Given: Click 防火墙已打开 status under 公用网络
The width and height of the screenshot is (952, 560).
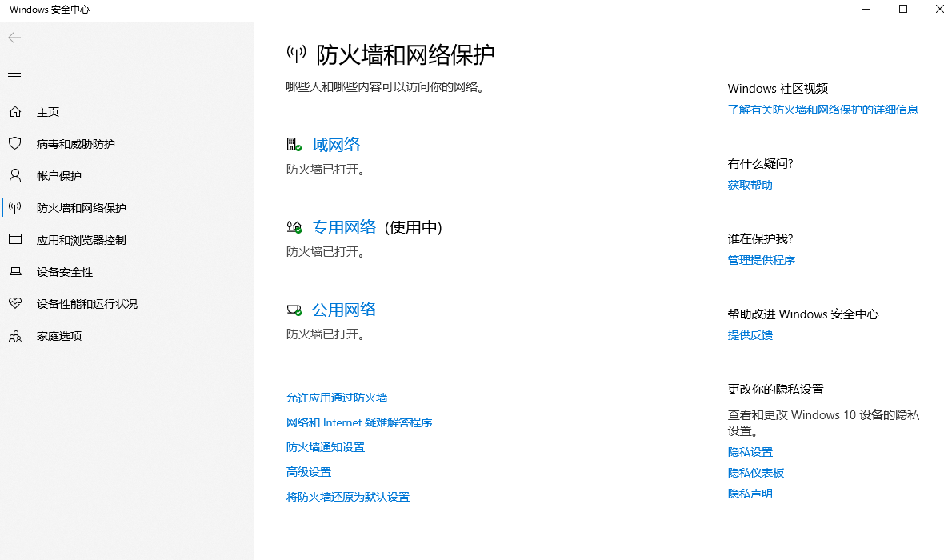Looking at the screenshot, I should tap(326, 334).
